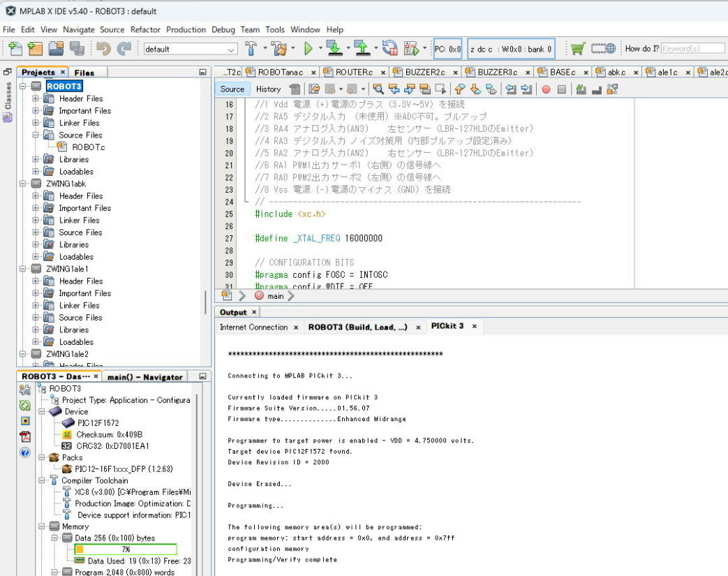This screenshot has width=728, height=576.
Task: Open the configuration dropdown showing default
Action: click(x=191, y=49)
